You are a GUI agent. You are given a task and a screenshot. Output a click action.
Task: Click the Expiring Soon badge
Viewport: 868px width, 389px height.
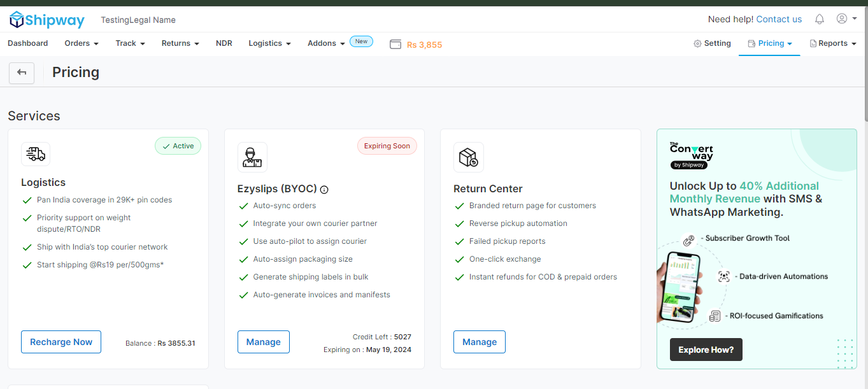pyautogui.click(x=387, y=146)
